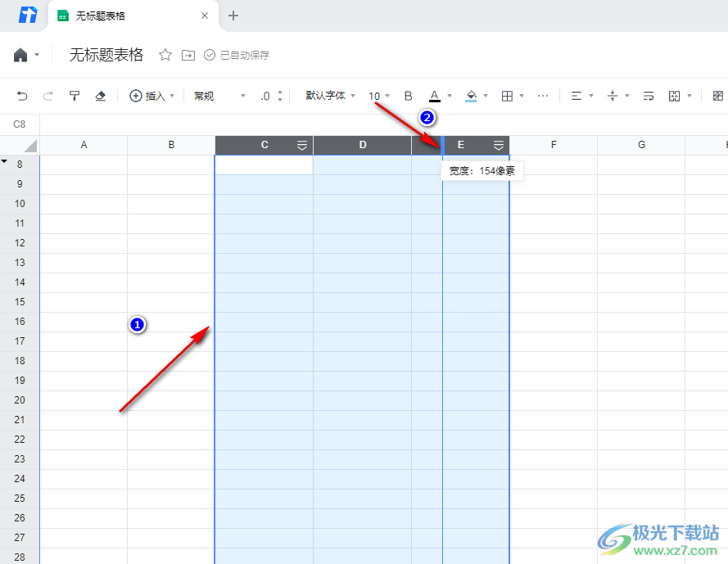The height and width of the screenshot is (564, 728).
Task: Star the document as favorite
Action: pos(165,55)
